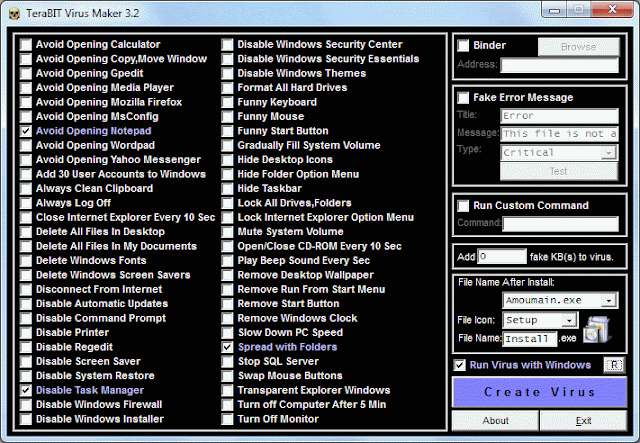Toggle the Binder checkbox
Image resolution: width=640 pixels, height=443 pixels.
click(463, 45)
